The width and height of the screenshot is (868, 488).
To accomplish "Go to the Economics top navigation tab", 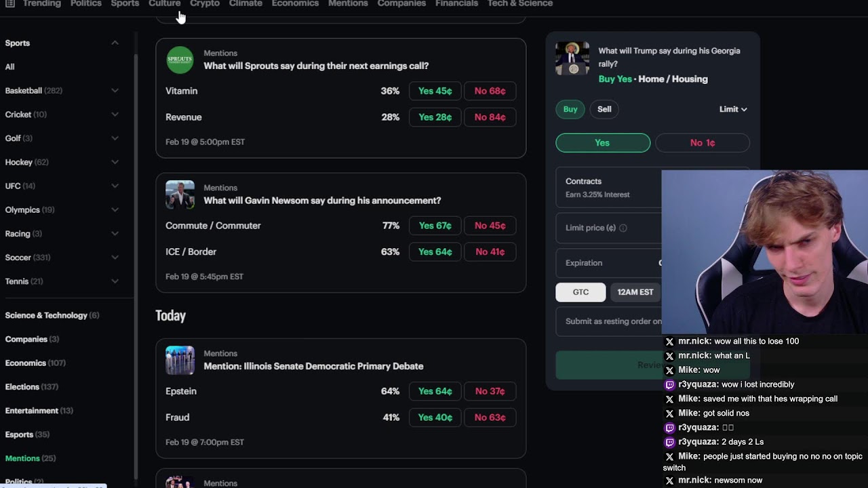I will [x=295, y=4].
